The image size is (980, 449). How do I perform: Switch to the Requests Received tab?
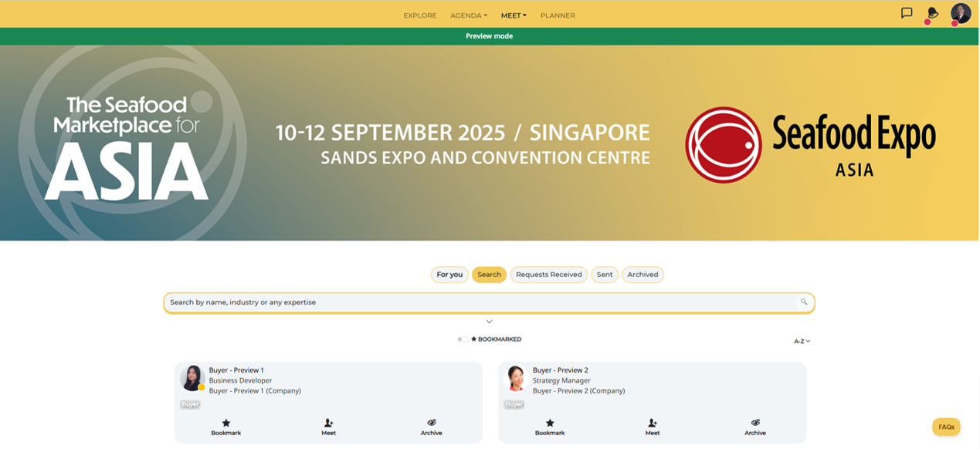coord(548,275)
